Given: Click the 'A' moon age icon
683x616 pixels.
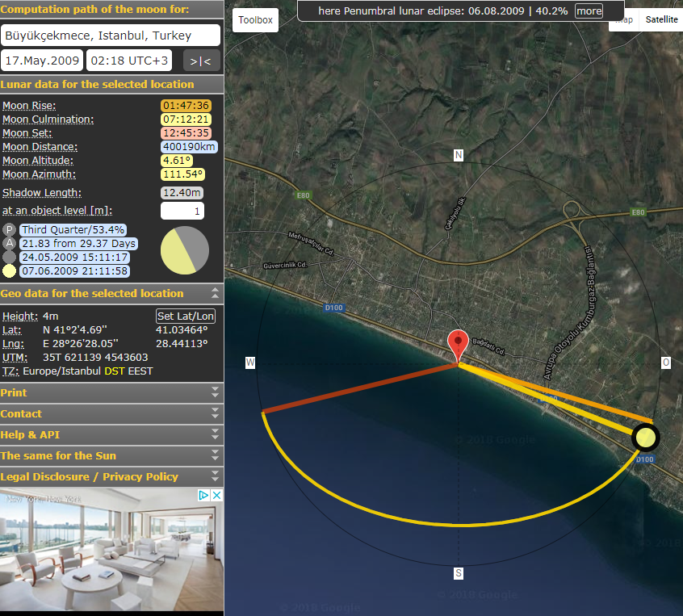Looking at the screenshot, I should (9, 244).
